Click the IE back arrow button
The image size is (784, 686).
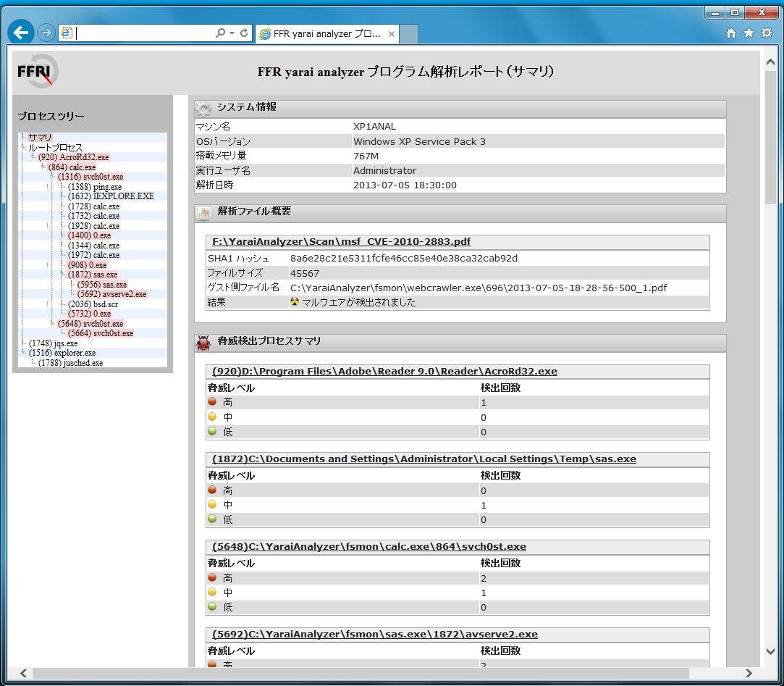[x=22, y=32]
